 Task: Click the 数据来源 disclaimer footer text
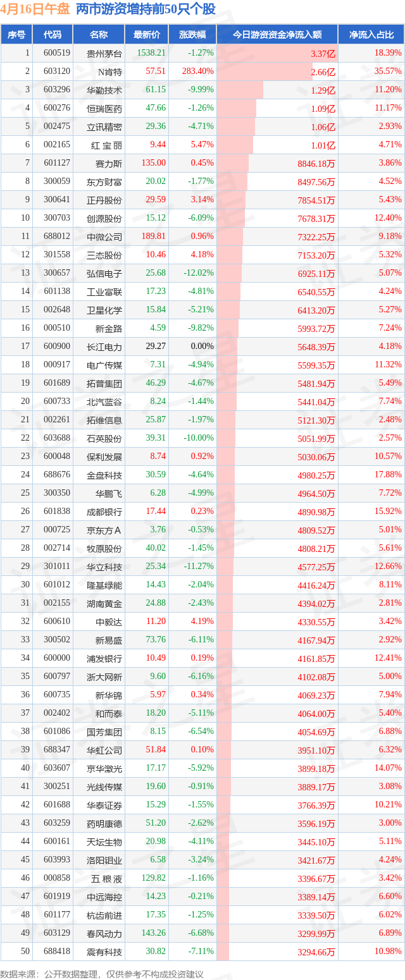tap(102, 974)
